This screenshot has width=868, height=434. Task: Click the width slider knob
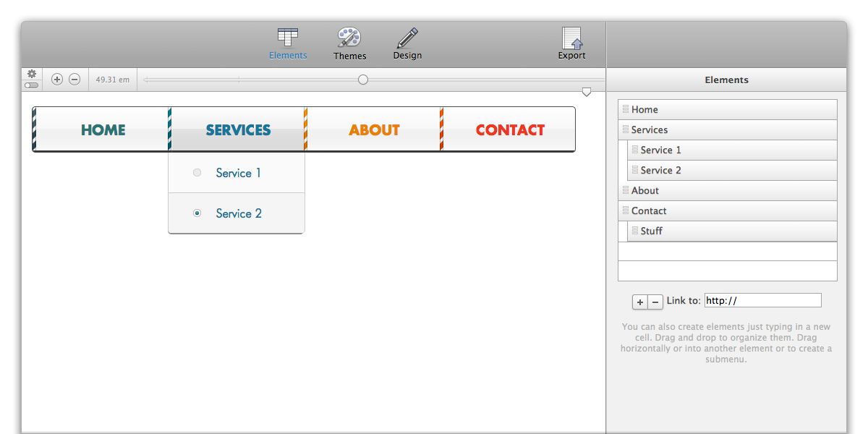(x=363, y=80)
